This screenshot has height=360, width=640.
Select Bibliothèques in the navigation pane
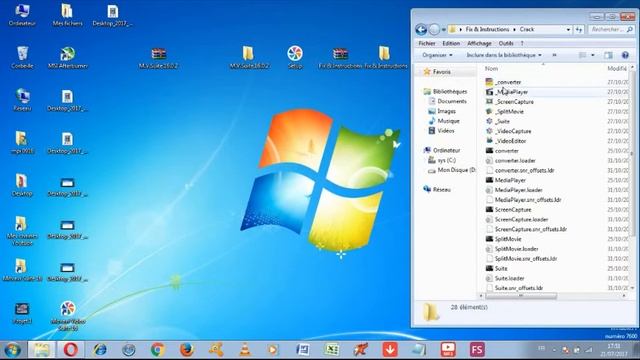click(x=450, y=91)
